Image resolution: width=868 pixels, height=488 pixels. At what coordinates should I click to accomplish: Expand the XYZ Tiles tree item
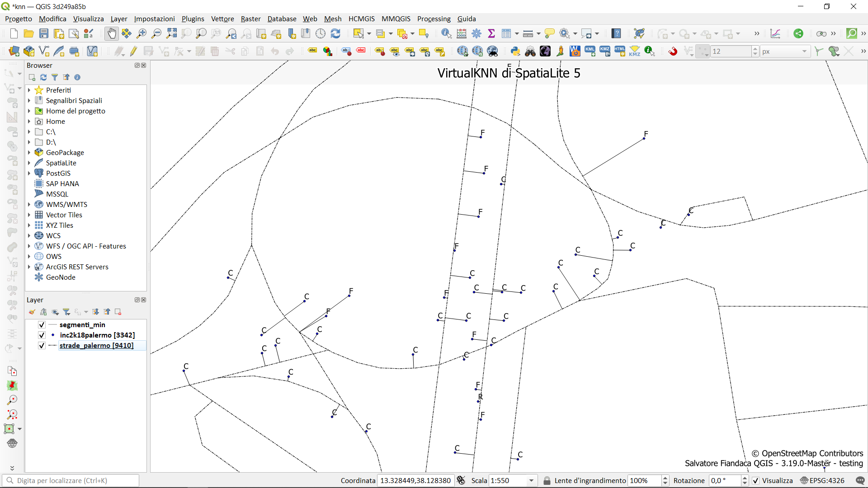(x=29, y=225)
